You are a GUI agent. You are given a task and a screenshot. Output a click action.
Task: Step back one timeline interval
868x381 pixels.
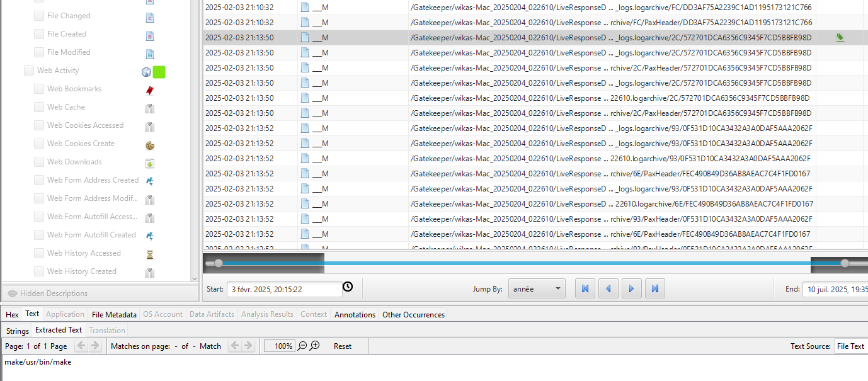[x=608, y=289]
